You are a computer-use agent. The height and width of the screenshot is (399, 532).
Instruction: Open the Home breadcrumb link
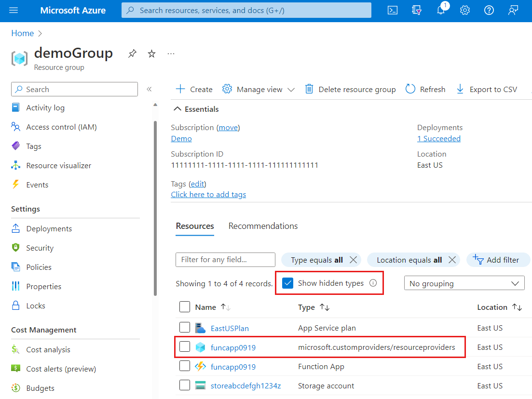(22, 33)
